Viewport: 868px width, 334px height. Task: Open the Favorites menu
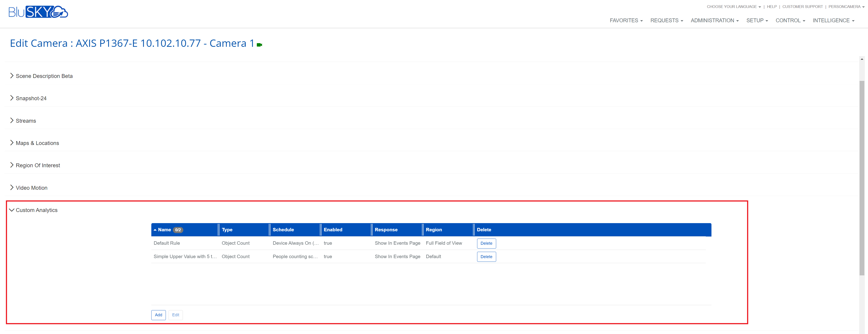tap(626, 21)
